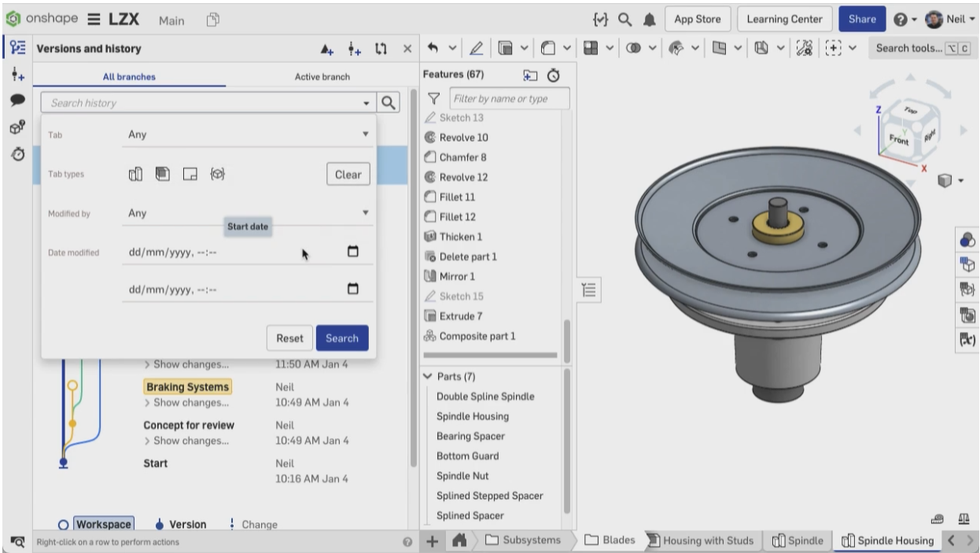Open the Neil user account menu
The height and width of the screenshot is (553, 980).
951,19
